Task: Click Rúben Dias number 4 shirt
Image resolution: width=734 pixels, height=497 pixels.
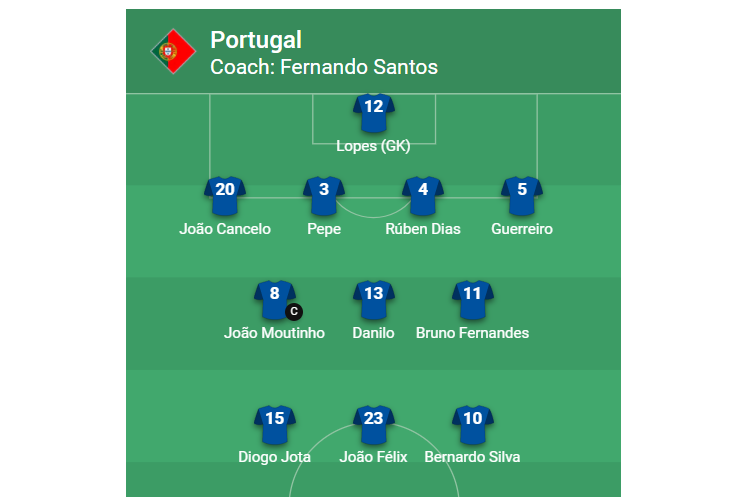Action: [x=423, y=196]
